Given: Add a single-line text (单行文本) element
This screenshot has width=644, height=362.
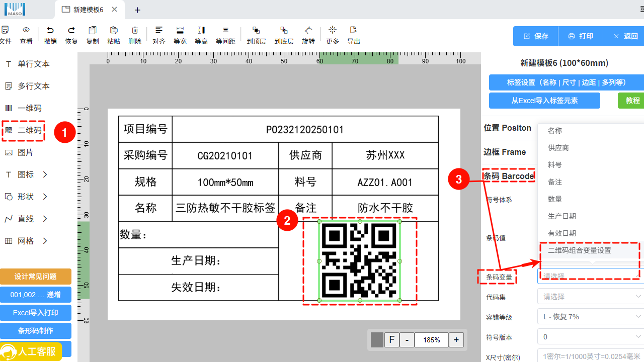Looking at the screenshot, I should click(x=28, y=64).
